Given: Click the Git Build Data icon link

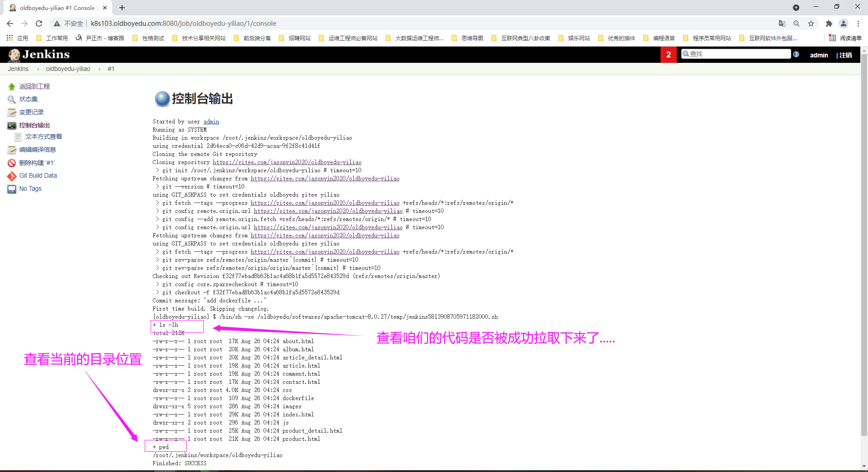Looking at the screenshot, I should pyautogui.click(x=12, y=176).
